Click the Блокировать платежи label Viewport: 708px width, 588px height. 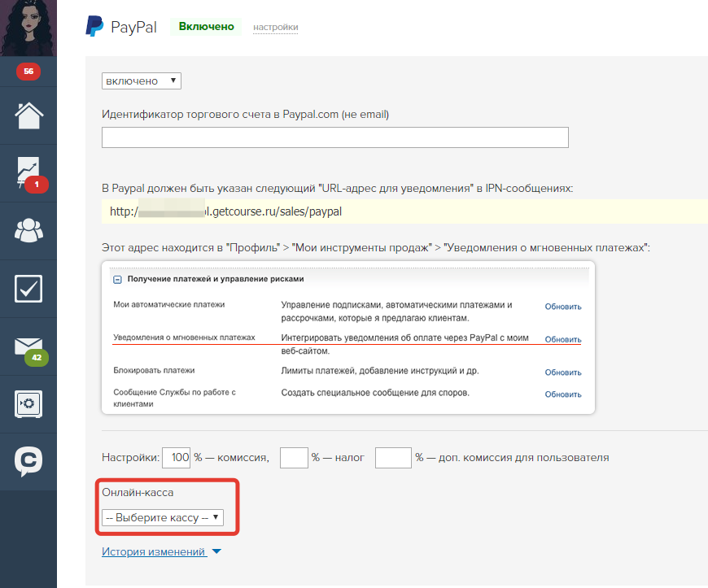tap(154, 371)
